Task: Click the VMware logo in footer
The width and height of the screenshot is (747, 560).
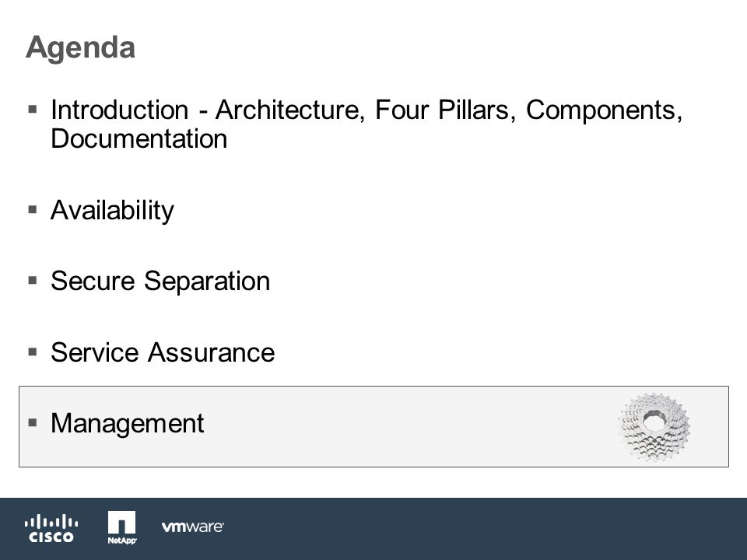Action: (192, 527)
